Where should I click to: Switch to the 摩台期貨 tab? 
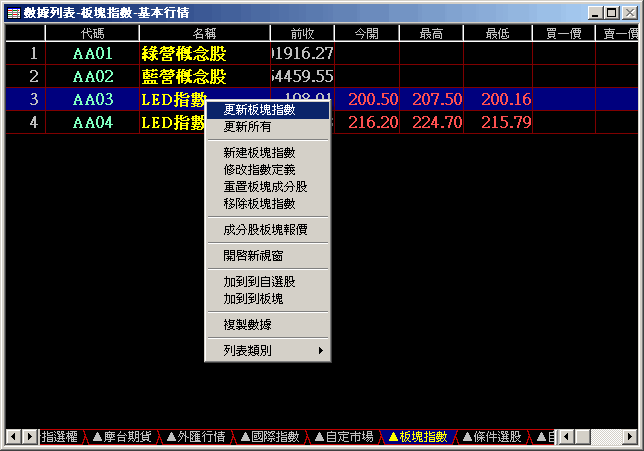coord(122,437)
